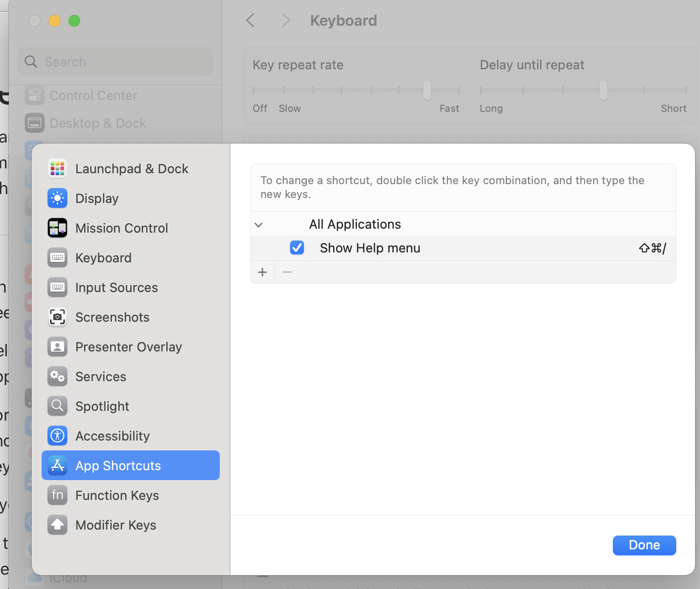Image resolution: width=700 pixels, height=589 pixels.
Task: Click the yellow minimize window button
Action: (x=54, y=21)
